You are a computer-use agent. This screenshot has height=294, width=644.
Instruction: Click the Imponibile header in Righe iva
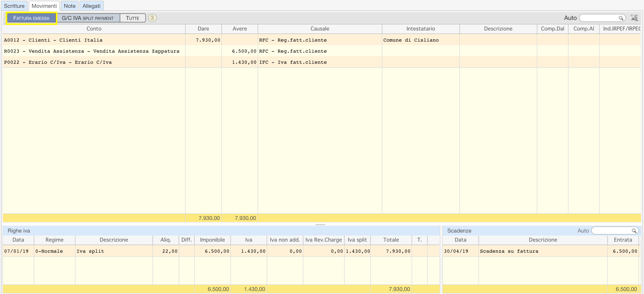[x=213, y=240]
